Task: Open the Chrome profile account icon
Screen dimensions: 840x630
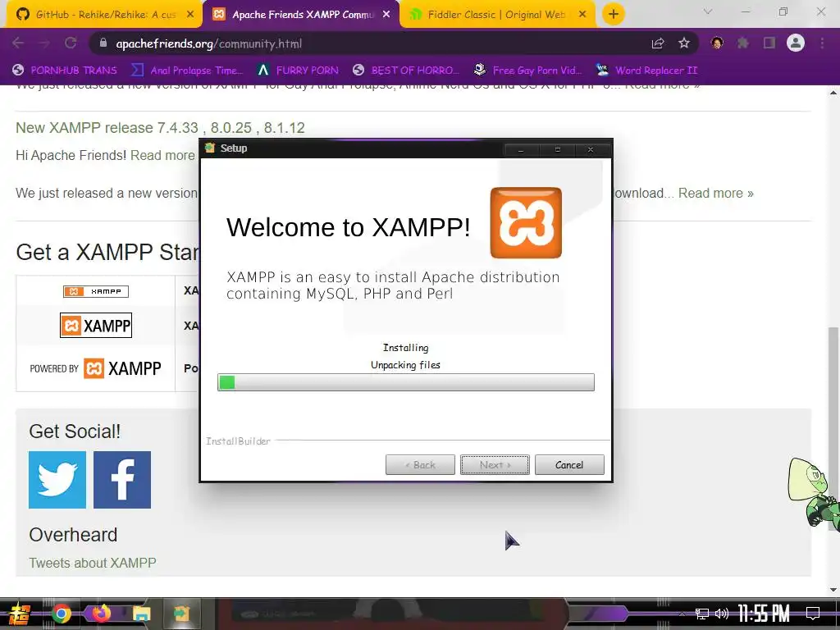Action: pyautogui.click(x=796, y=43)
